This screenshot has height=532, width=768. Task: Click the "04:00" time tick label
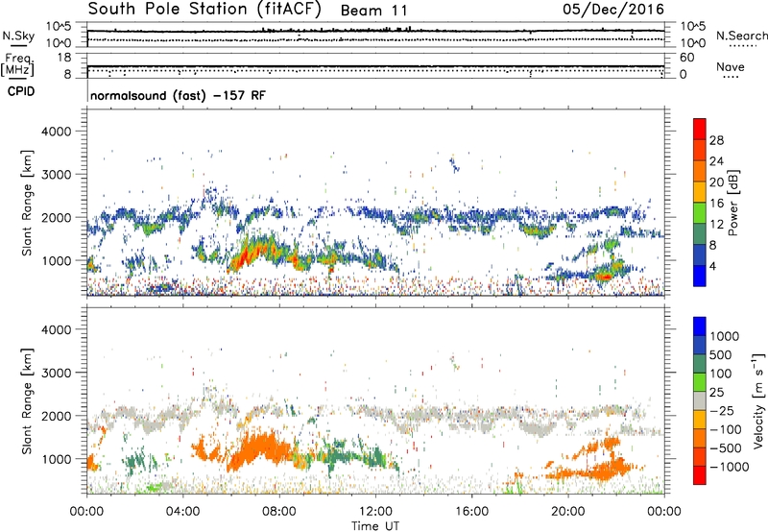(182, 512)
